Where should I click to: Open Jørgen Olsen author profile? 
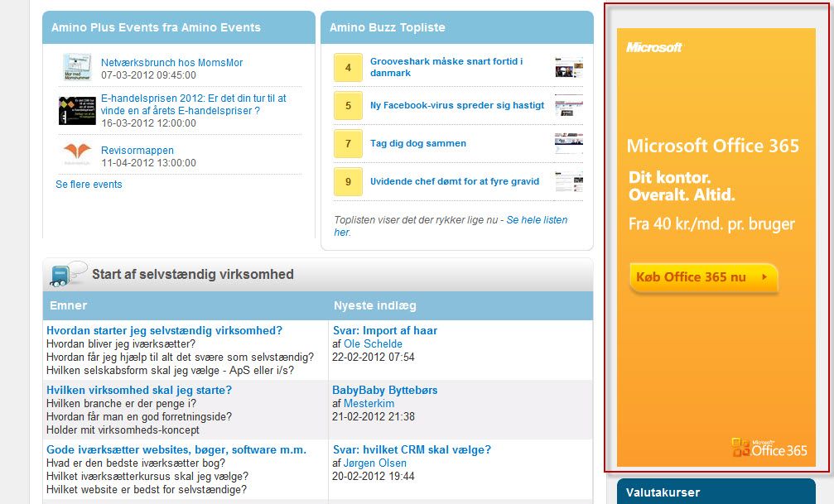pyautogui.click(x=374, y=463)
